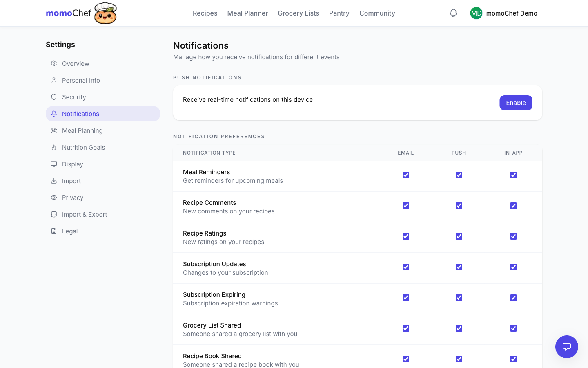588x368 pixels.
Task: Uncheck Email for Subscription Expiring
Action: (x=406, y=298)
